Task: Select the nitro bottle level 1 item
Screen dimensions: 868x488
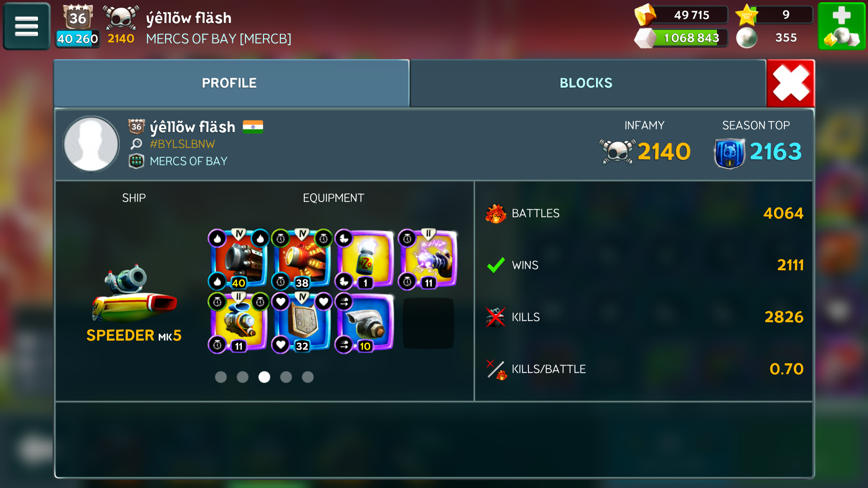Action: 365,259
